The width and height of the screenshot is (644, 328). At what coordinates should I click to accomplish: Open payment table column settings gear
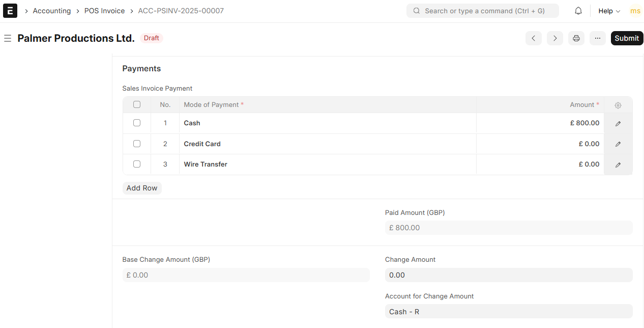pyautogui.click(x=618, y=105)
